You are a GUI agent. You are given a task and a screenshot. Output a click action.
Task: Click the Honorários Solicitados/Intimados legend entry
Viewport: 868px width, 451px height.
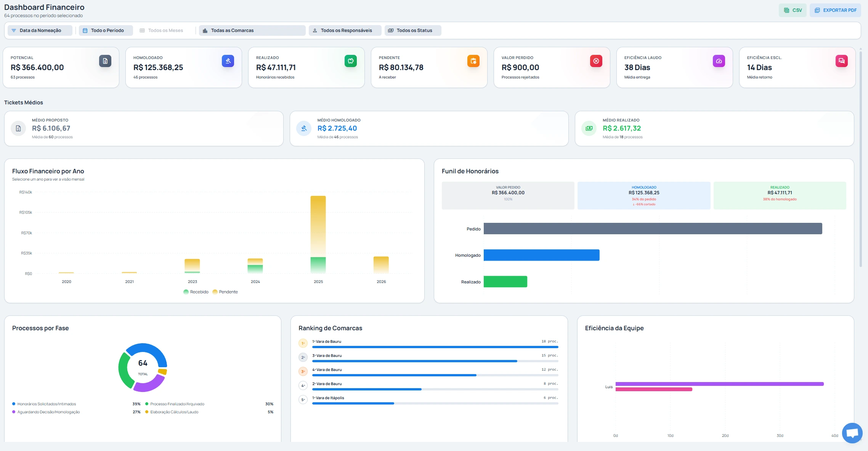click(x=76, y=404)
